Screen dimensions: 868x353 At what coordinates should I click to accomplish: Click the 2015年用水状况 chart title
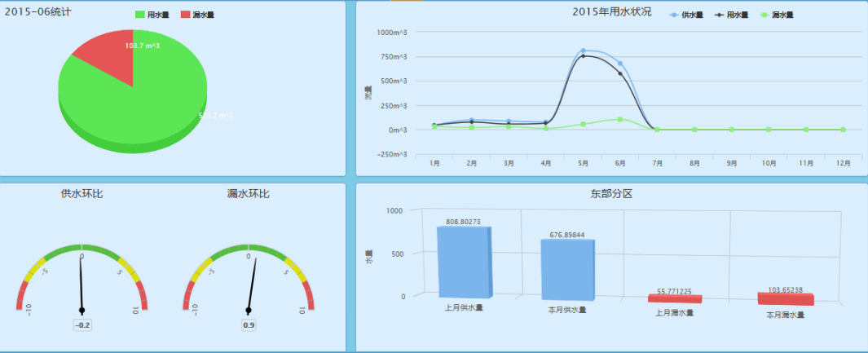click(611, 12)
